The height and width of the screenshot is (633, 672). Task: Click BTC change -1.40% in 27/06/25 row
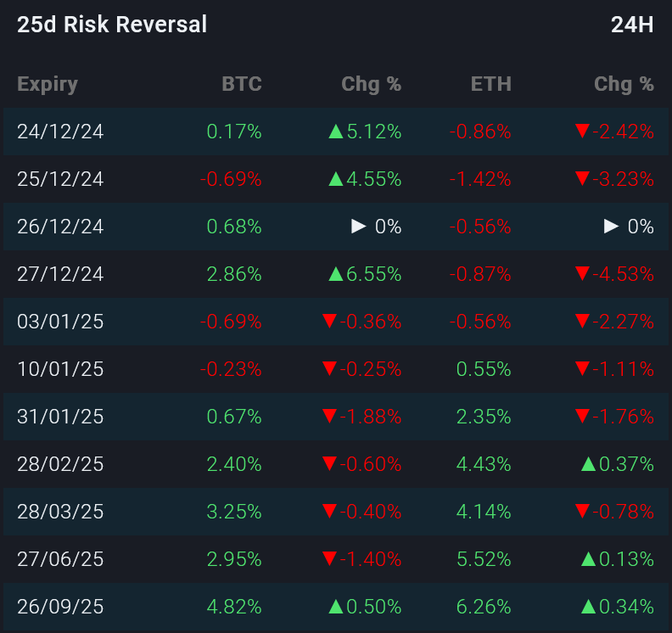pos(361,560)
